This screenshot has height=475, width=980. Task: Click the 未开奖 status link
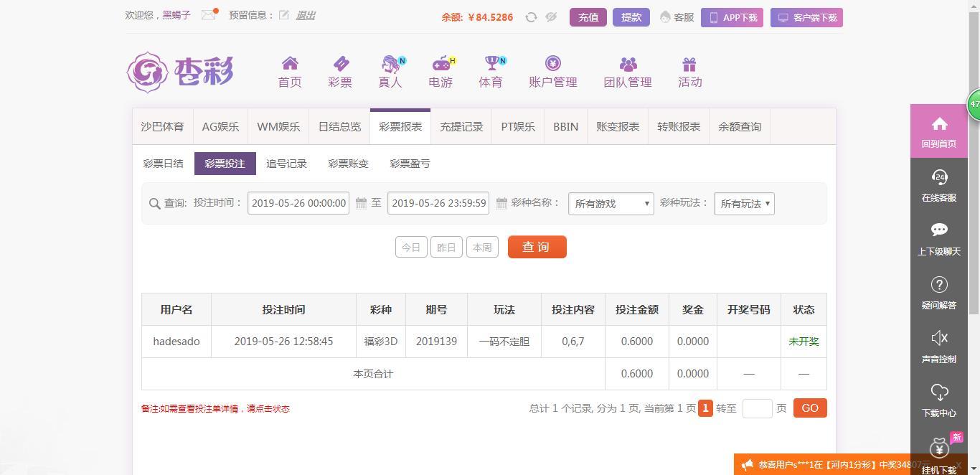point(804,342)
